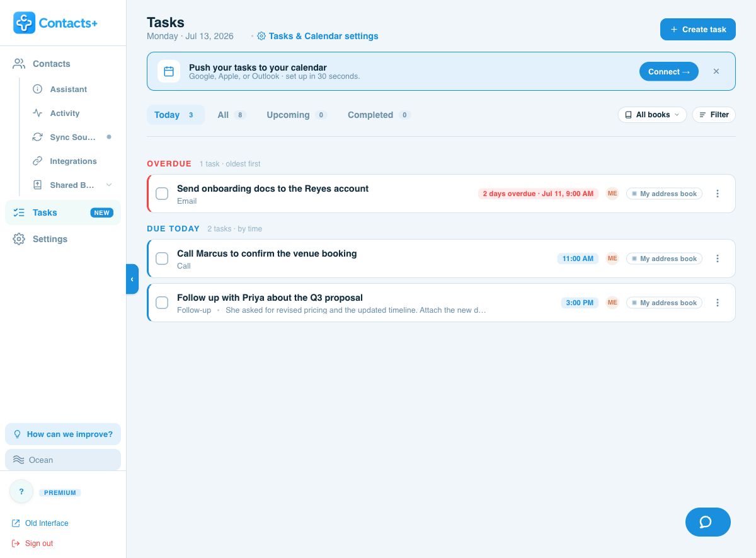
Task: Open Tasks & Calendar settings link
Action: pos(318,36)
